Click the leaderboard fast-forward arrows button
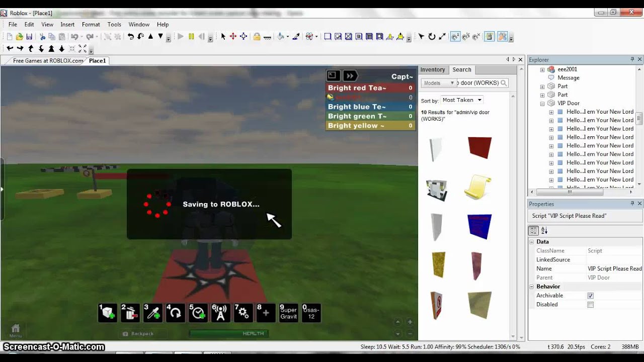Image resolution: width=644 pixels, height=362 pixels. pyautogui.click(x=350, y=76)
